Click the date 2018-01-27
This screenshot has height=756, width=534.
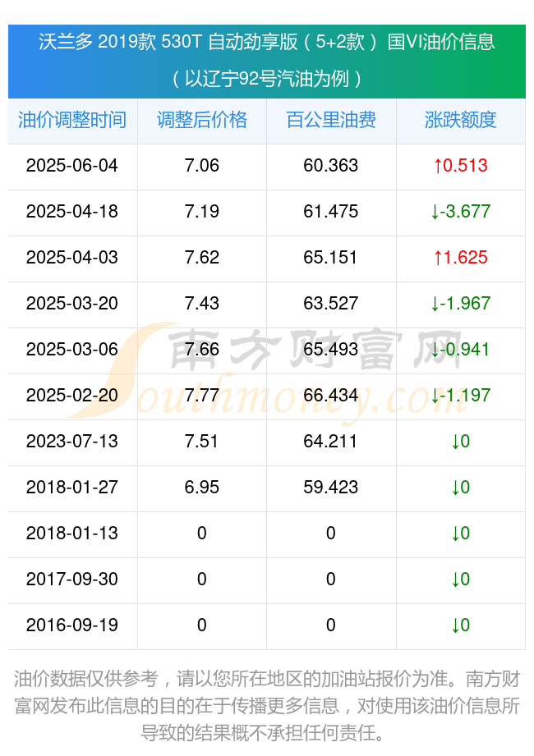point(71,487)
